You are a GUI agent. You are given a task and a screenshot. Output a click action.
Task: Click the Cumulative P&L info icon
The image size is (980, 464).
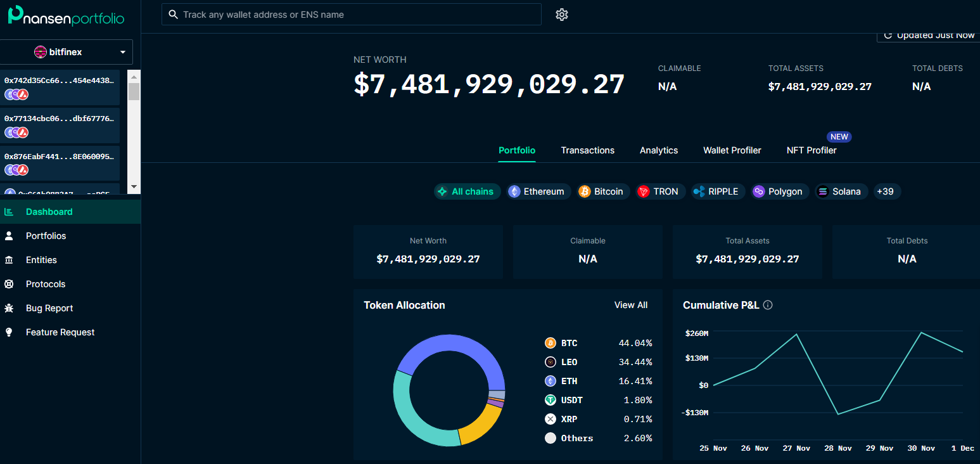coord(768,306)
